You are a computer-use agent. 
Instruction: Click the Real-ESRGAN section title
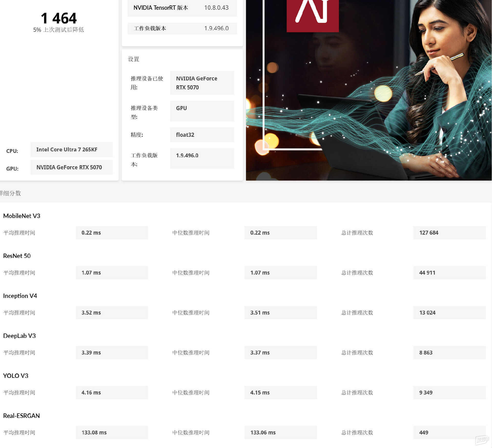(x=22, y=416)
